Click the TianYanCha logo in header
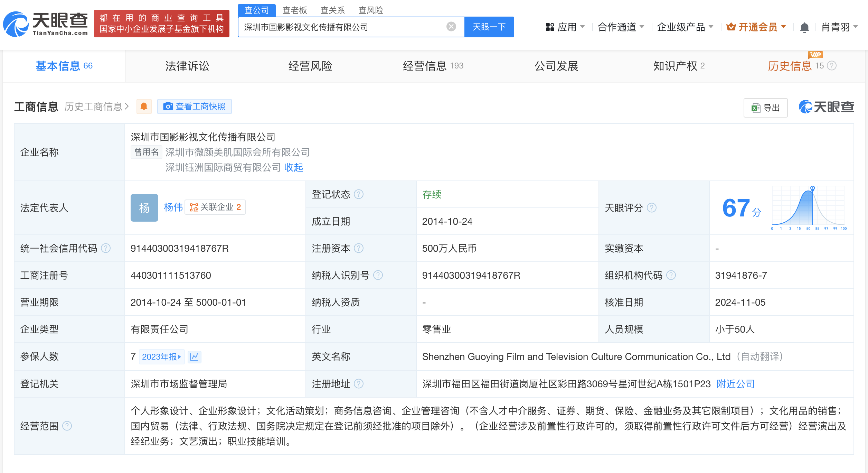The height and width of the screenshot is (473, 868). coord(46,24)
